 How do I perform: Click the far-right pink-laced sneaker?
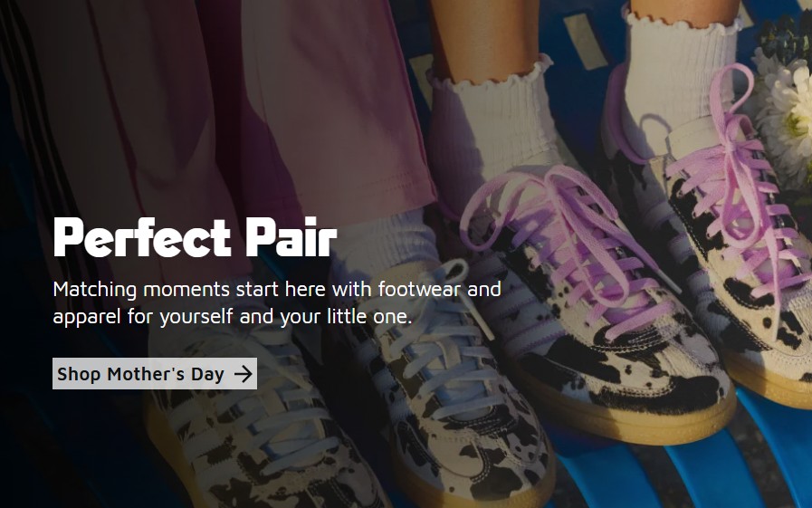click(x=725, y=233)
